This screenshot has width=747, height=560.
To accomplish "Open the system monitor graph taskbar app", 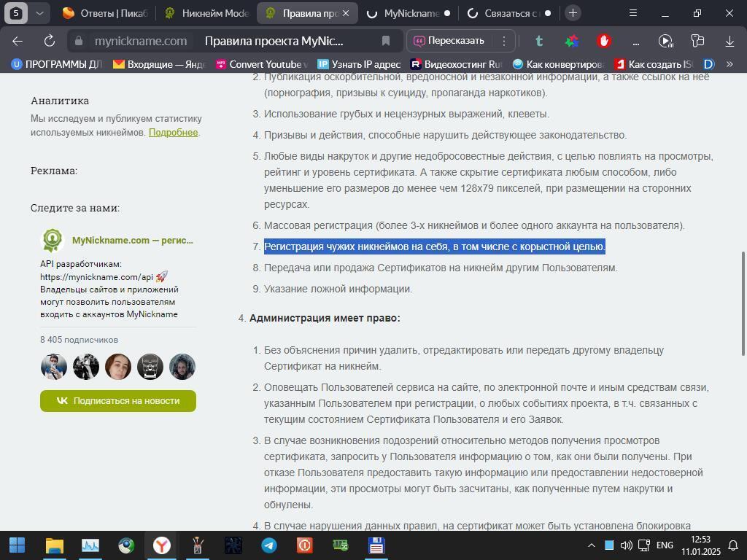I will click(90, 545).
